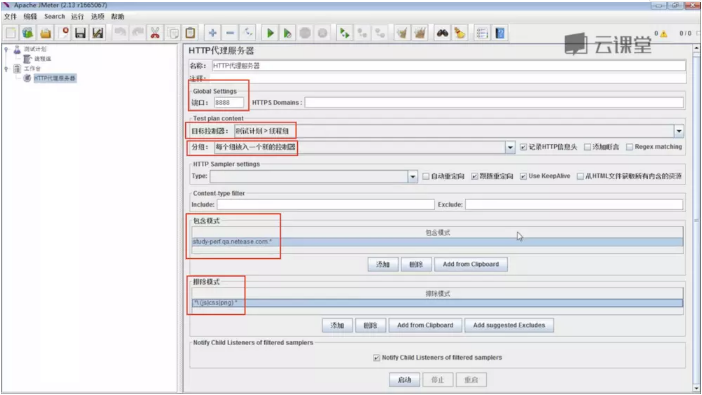Collapse the 工作台 tree node
Image resolution: width=702 pixels, height=395 pixels.
point(6,69)
